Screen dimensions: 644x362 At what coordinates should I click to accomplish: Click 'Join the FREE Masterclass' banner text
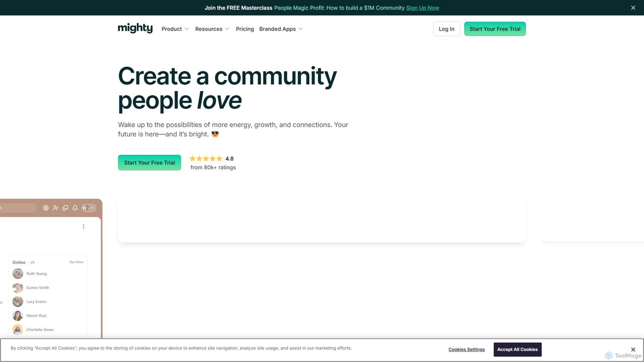[x=238, y=8]
